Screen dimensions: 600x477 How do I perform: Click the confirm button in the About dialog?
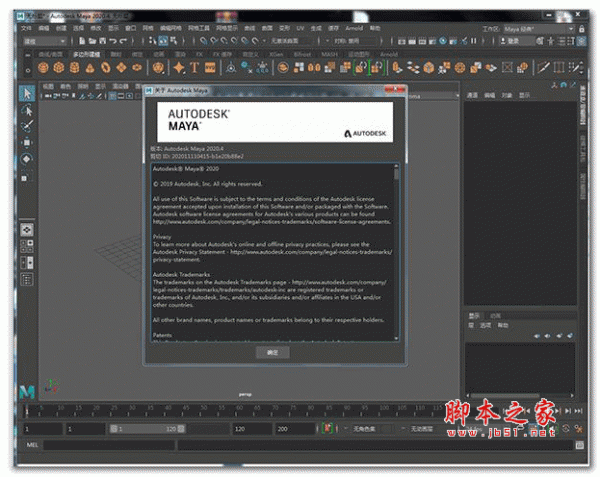click(272, 352)
